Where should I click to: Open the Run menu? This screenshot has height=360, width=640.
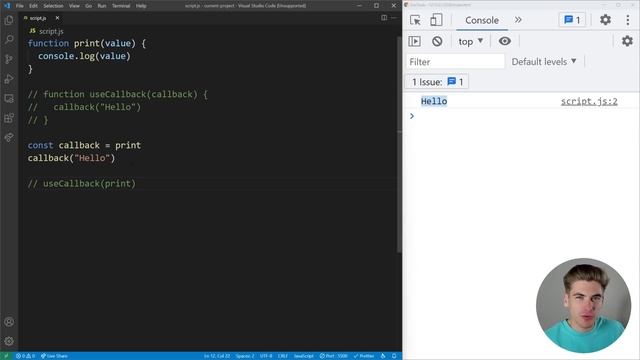click(102, 6)
